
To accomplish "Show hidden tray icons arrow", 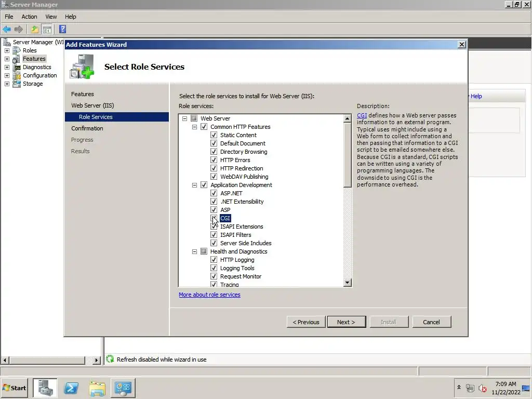I will [459, 387].
